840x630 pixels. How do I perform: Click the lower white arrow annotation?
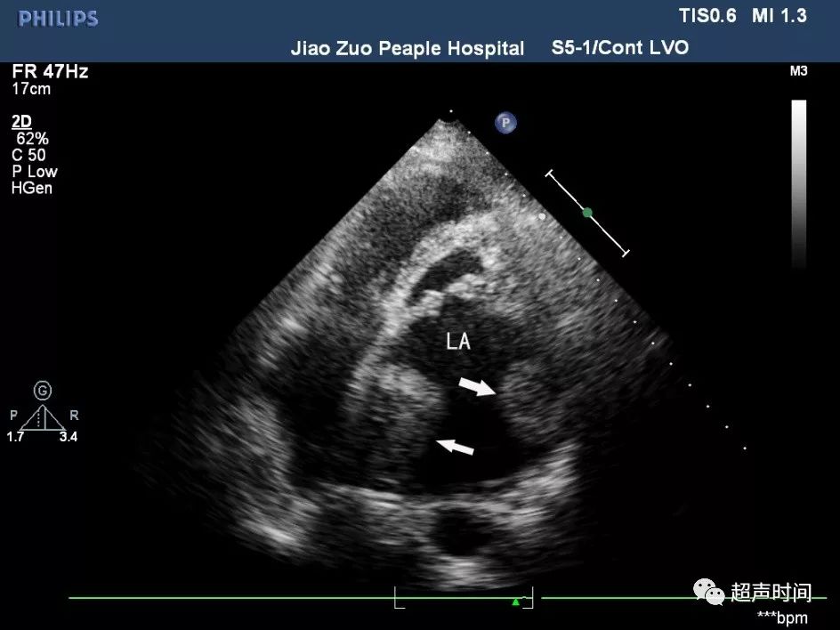pyautogui.click(x=456, y=446)
